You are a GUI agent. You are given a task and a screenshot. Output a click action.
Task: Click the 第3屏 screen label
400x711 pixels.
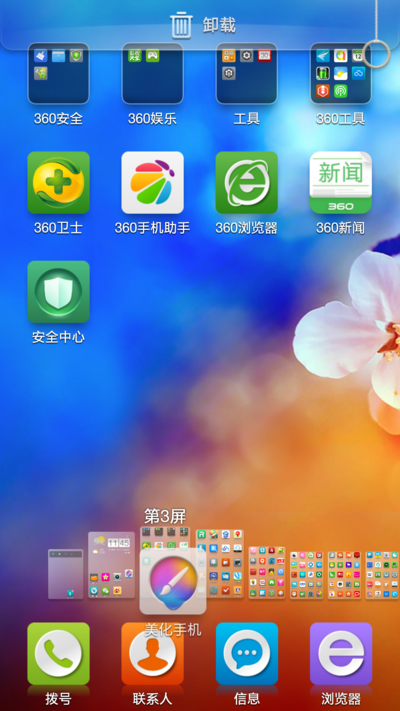click(165, 516)
